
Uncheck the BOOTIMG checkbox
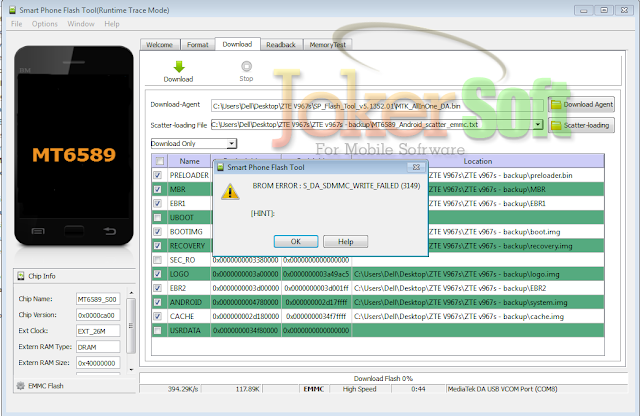(x=158, y=231)
